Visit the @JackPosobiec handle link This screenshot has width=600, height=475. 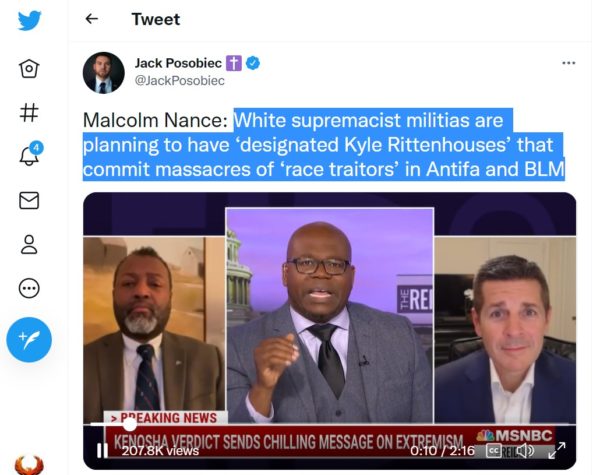tap(179, 81)
